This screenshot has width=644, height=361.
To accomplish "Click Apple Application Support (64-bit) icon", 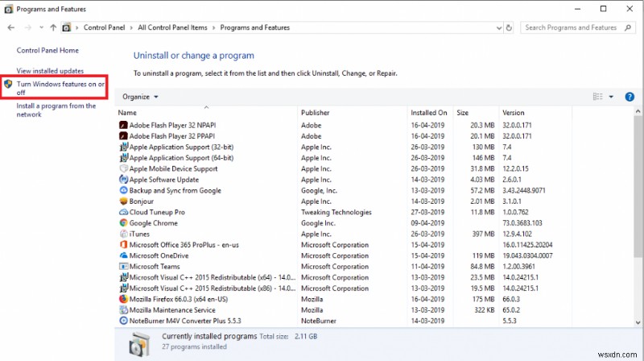I will coord(123,158).
